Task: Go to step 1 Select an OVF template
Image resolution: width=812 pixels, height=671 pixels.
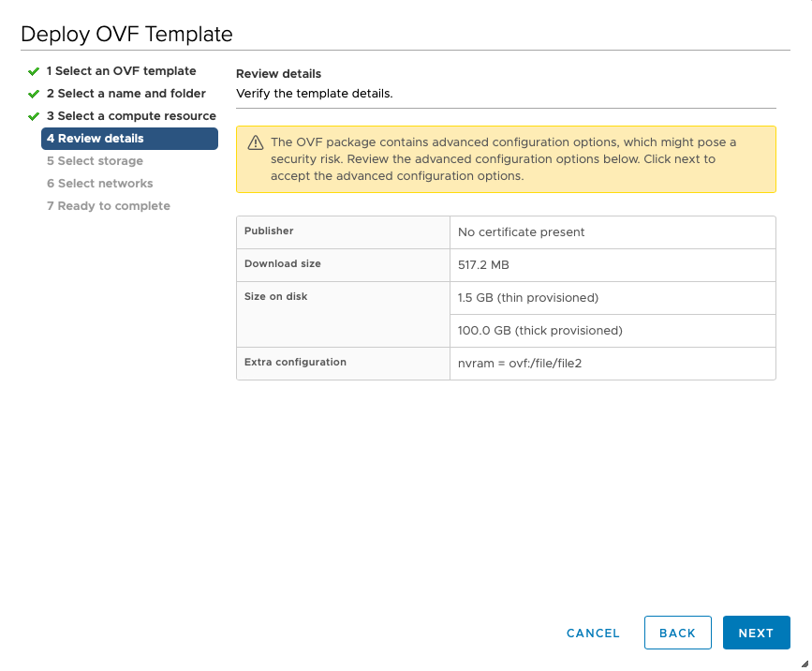Action: 121,71
